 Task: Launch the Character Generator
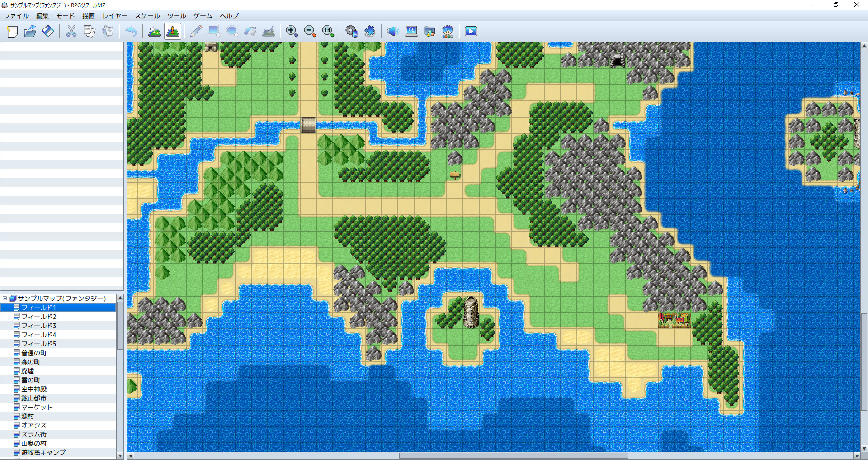tap(448, 31)
